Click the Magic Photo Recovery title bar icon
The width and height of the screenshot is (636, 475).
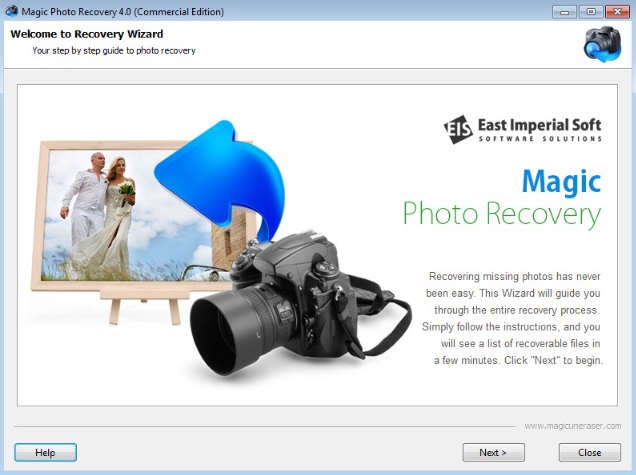[x=12, y=11]
